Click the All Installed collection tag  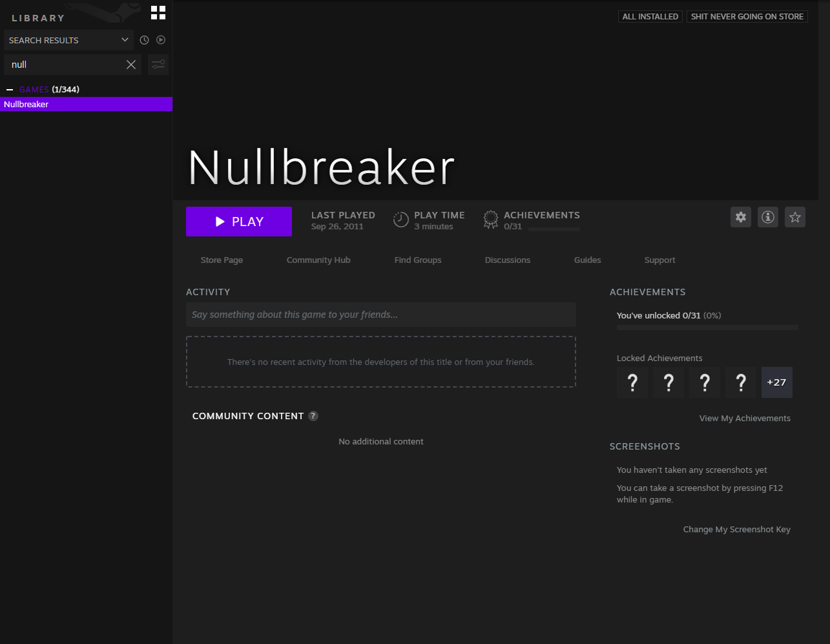pos(650,17)
